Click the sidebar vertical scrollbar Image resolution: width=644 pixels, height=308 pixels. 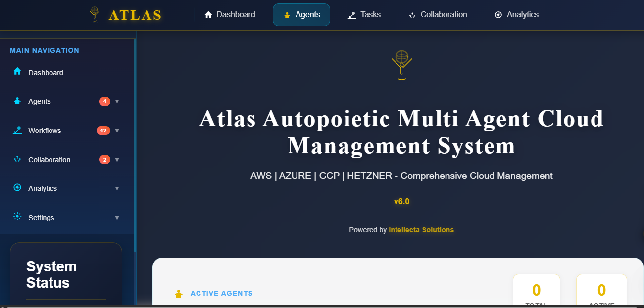click(x=135, y=145)
